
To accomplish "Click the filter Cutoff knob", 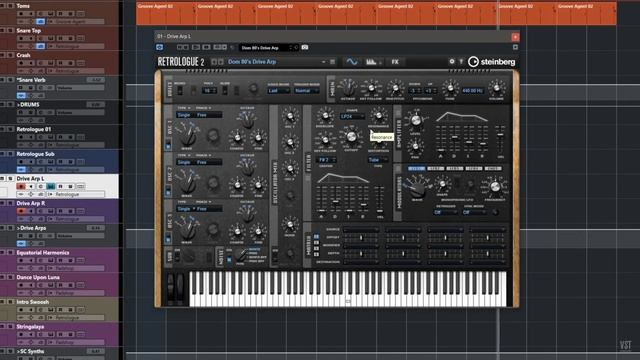I will pos(351,137).
